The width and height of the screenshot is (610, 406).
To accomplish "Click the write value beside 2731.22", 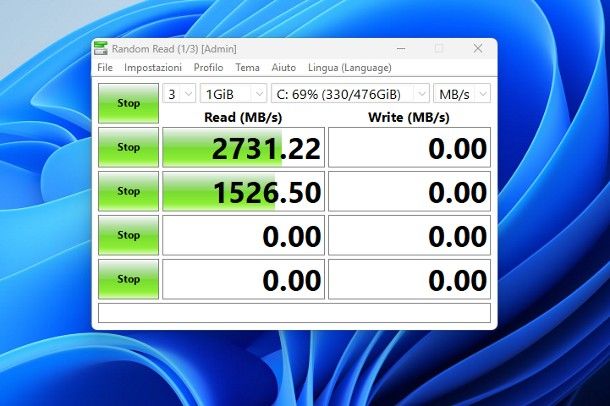I will (x=409, y=147).
